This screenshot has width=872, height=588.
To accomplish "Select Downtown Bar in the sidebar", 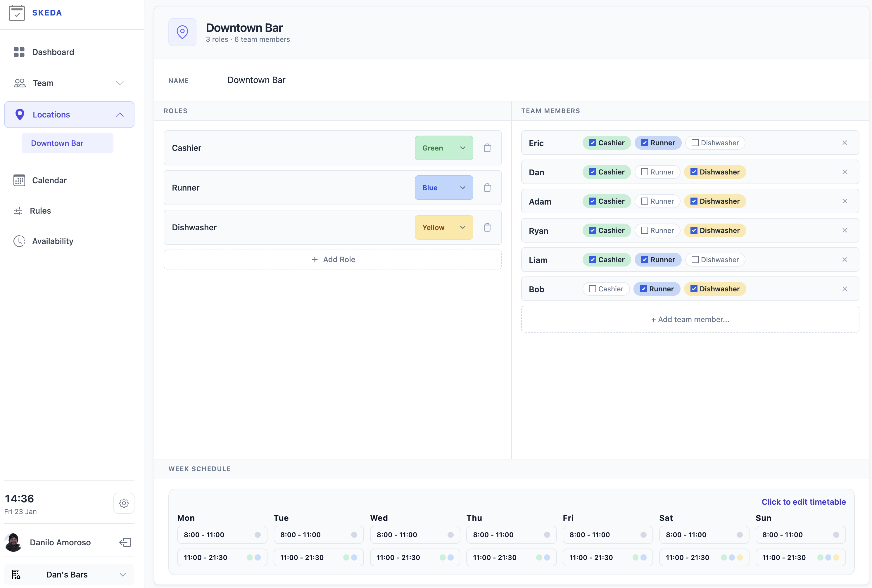I will pyautogui.click(x=57, y=143).
